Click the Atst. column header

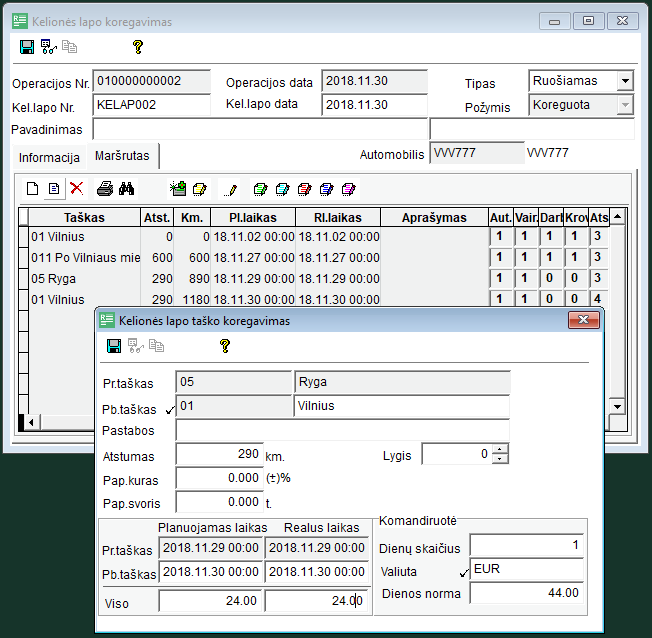point(157,218)
